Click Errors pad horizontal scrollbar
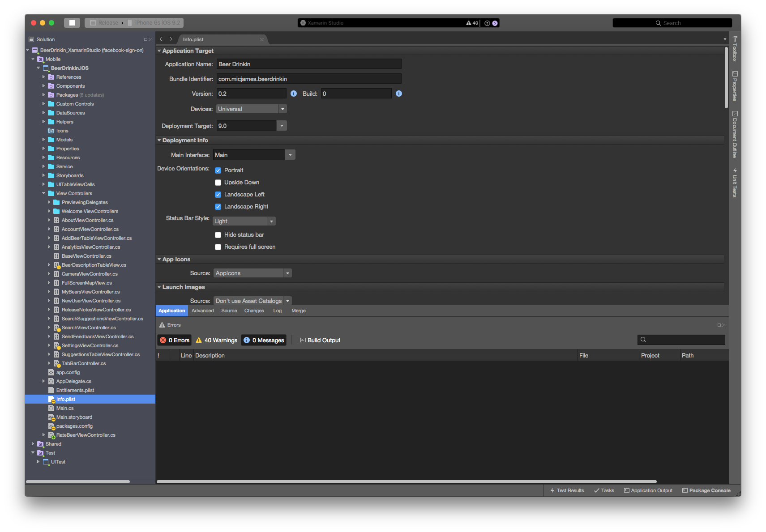766x532 pixels. [407, 482]
